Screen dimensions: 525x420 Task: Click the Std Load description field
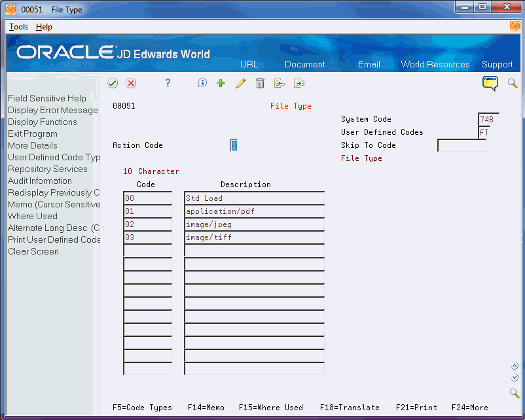pyautogui.click(x=254, y=198)
